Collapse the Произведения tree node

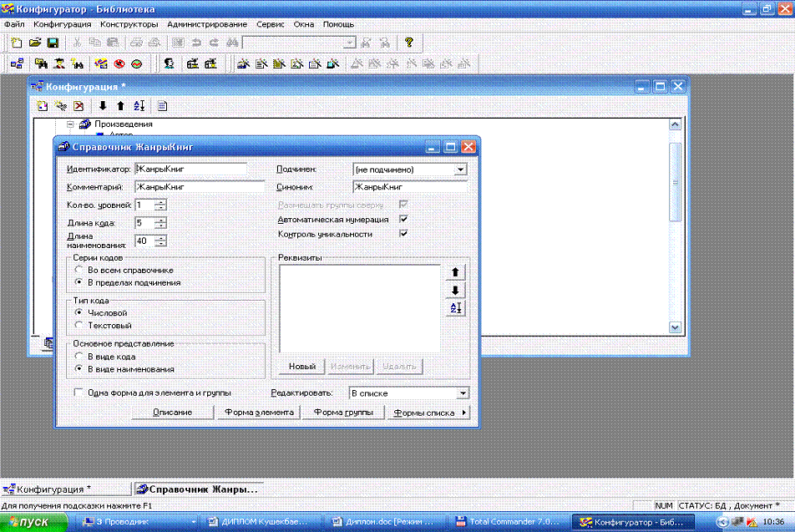pyautogui.click(x=70, y=124)
